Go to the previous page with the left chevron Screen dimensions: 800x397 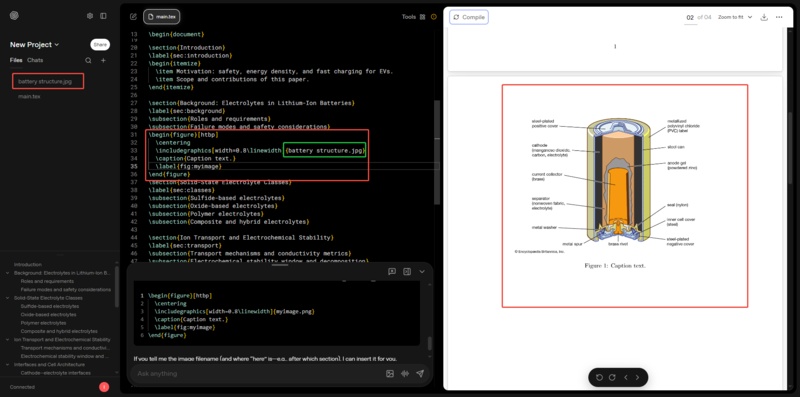(x=626, y=378)
